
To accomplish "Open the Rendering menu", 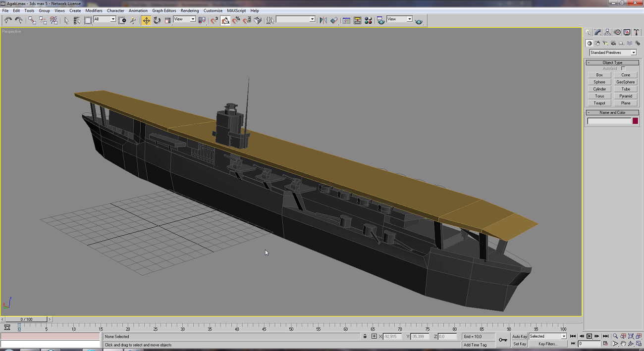I will [x=190, y=10].
